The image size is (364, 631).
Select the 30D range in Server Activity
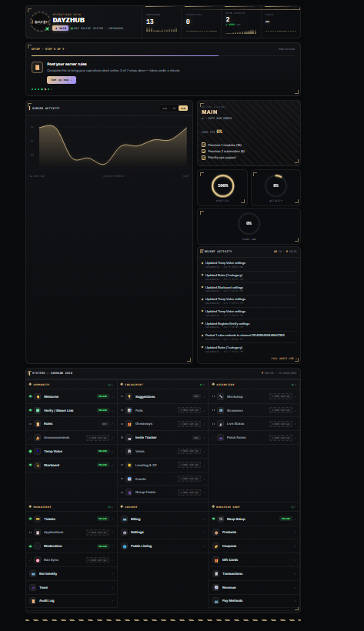pyautogui.click(x=183, y=109)
